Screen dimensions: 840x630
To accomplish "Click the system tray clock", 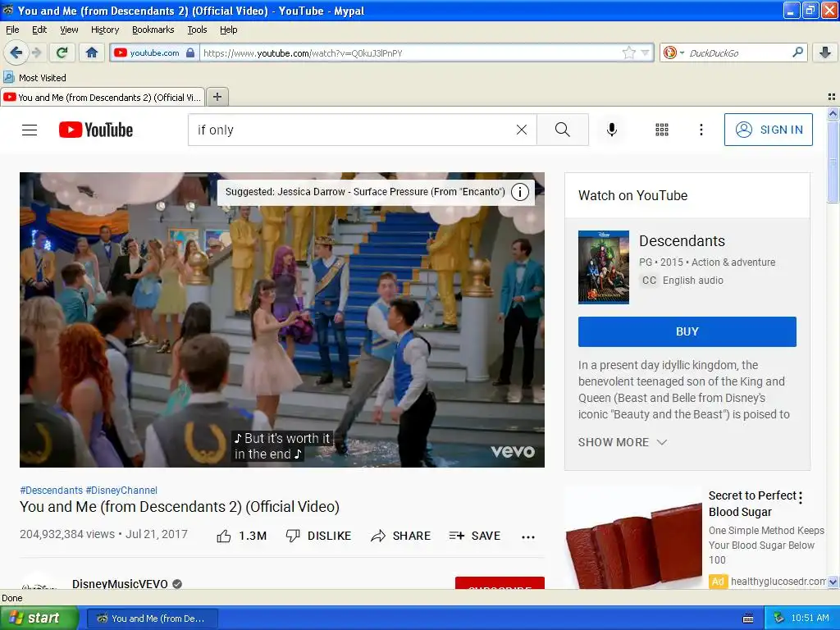I will point(810,619).
